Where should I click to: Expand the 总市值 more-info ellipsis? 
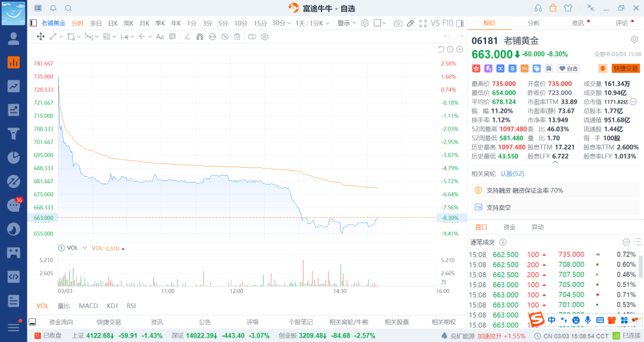click(x=633, y=101)
